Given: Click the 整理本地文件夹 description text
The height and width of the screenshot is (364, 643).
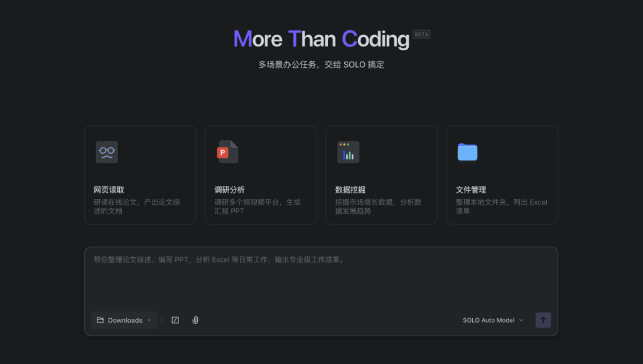Looking at the screenshot, I should pos(501,206).
